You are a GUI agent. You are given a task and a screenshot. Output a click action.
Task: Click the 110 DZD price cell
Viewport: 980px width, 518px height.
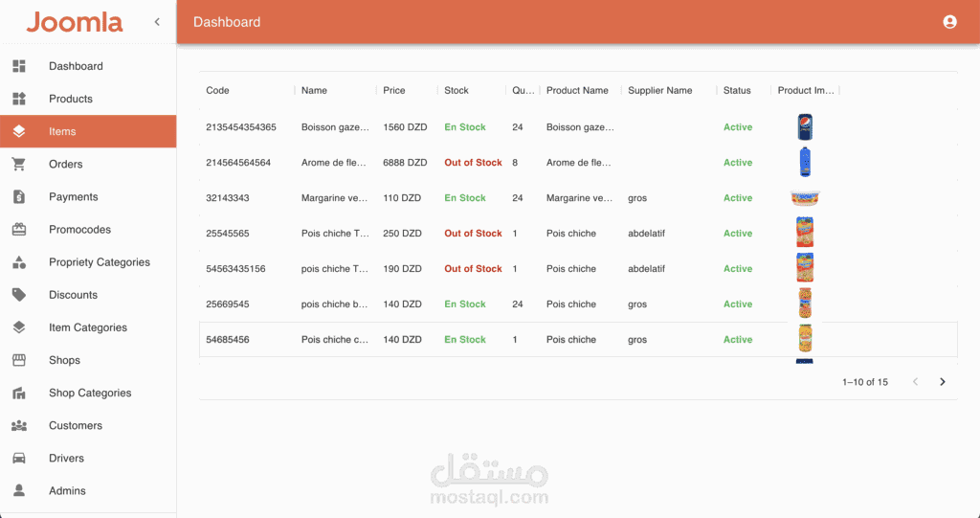(x=402, y=197)
